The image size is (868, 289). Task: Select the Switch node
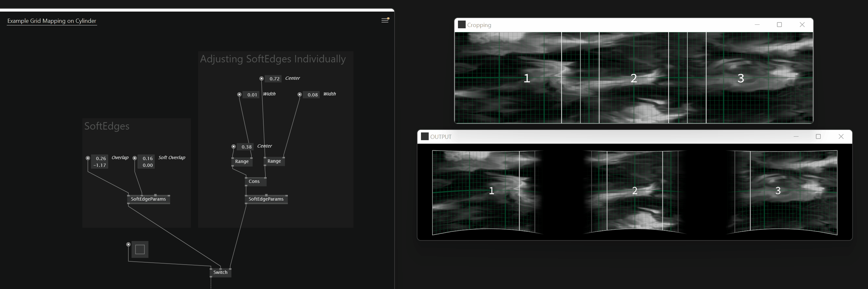tap(220, 272)
